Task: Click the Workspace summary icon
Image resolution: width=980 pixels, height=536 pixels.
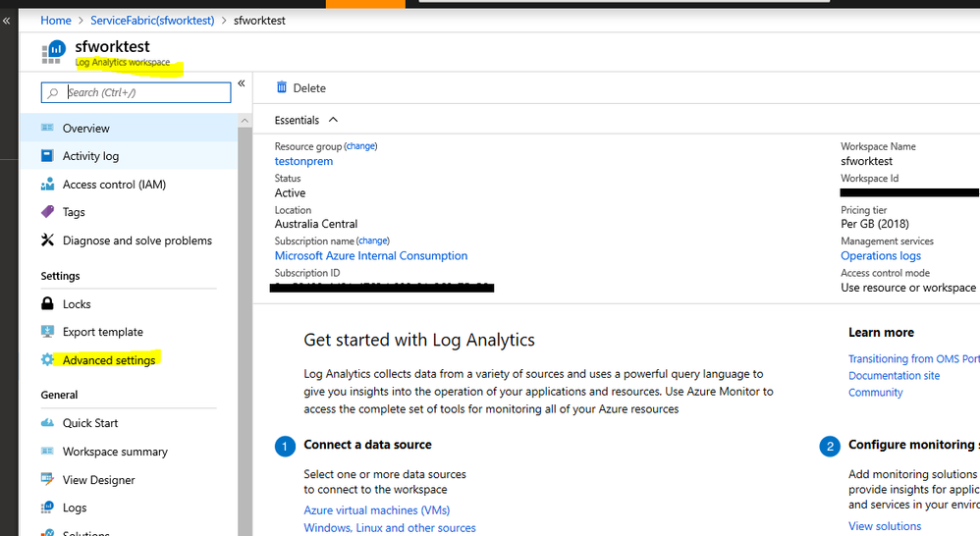Action: click(x=47, y=451)
